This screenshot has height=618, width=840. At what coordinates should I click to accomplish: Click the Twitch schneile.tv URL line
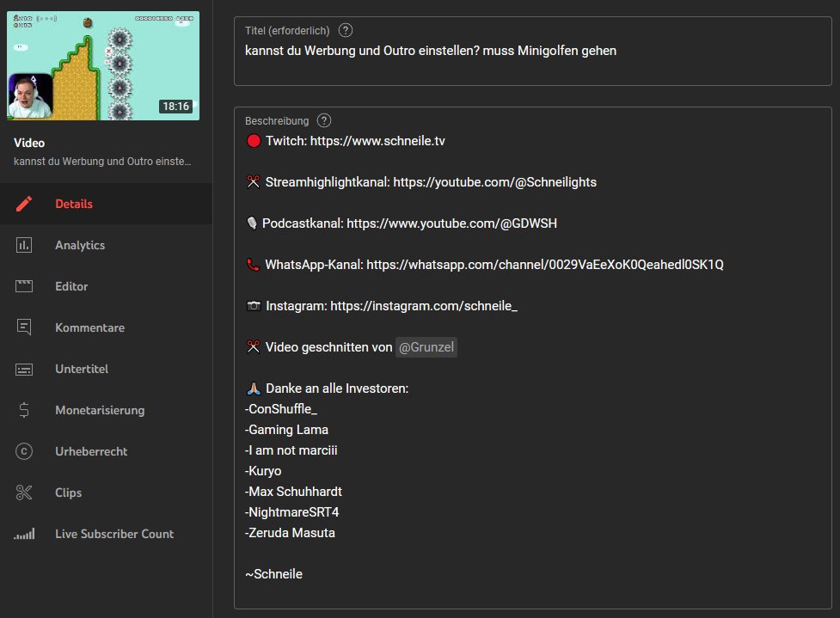pyautogui.click(x=346, y=141)
